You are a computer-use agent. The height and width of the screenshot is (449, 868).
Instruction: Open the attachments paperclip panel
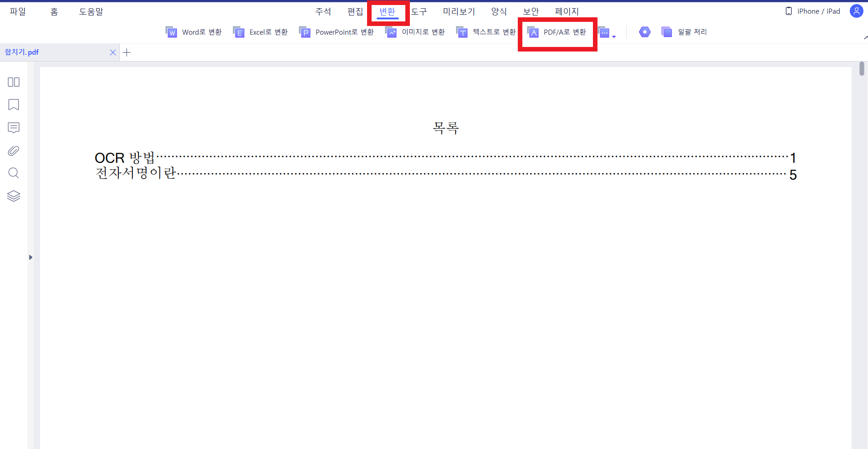(x=14, y=150)
